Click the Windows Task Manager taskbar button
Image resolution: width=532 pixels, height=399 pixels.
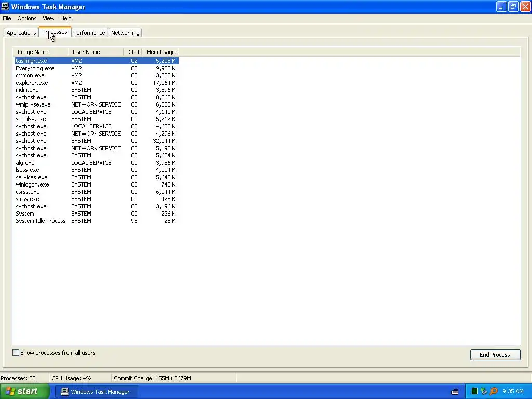coord(97,392)
